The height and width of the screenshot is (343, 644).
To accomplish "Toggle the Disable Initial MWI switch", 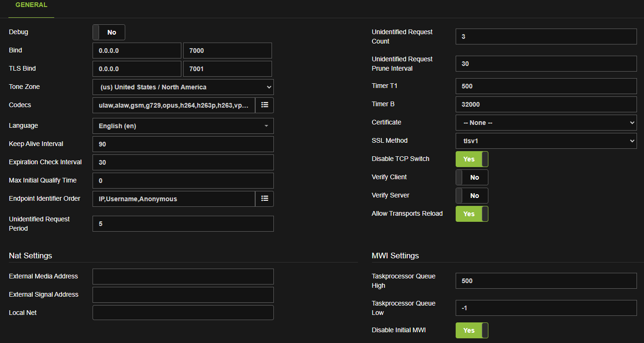I will tap(472, 330).
